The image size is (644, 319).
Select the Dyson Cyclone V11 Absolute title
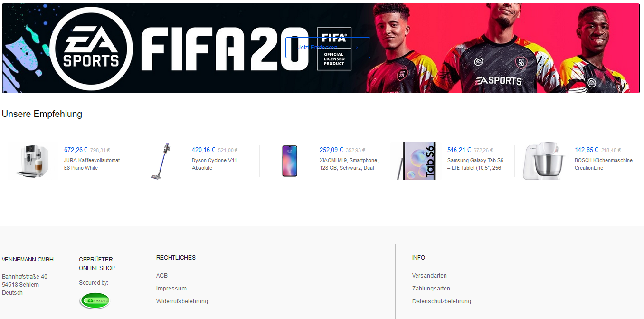pos(214,164)
